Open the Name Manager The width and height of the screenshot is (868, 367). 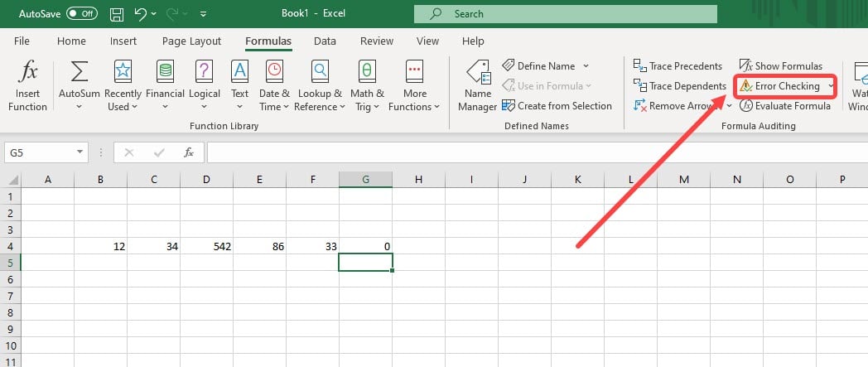coord(478,86)
